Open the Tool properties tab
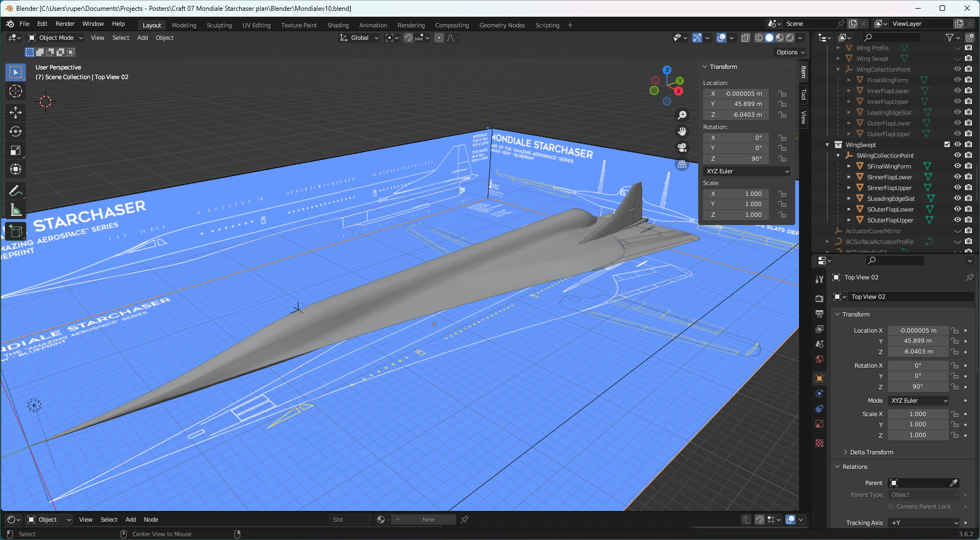 [819, 279]
